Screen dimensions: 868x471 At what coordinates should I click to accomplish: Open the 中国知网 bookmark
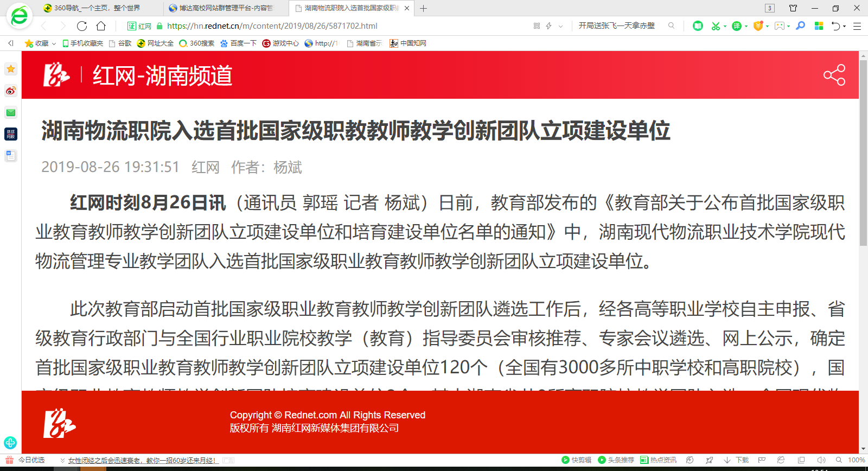coord(408,43)
